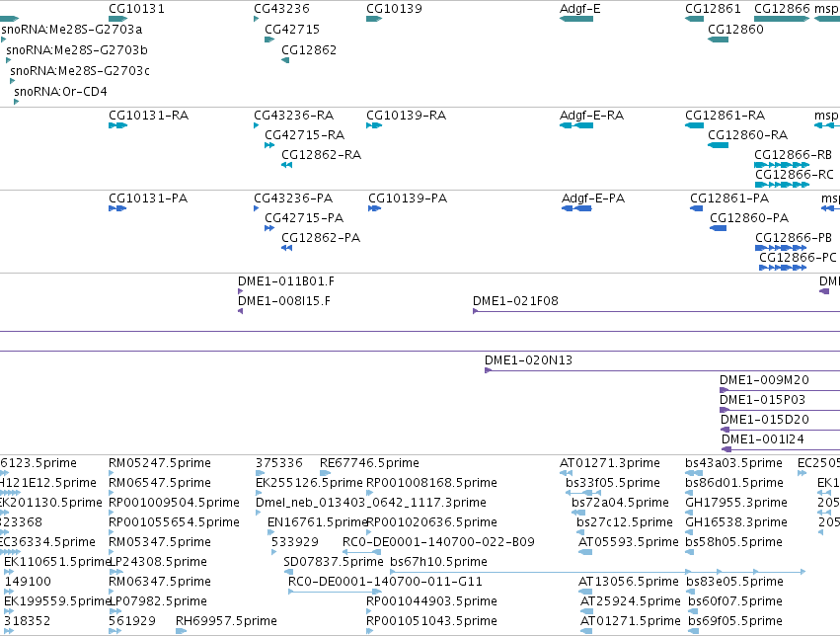Select the CG10139-RA transcript label
Viewport: 840px width, 636px height.
(406, 116)
